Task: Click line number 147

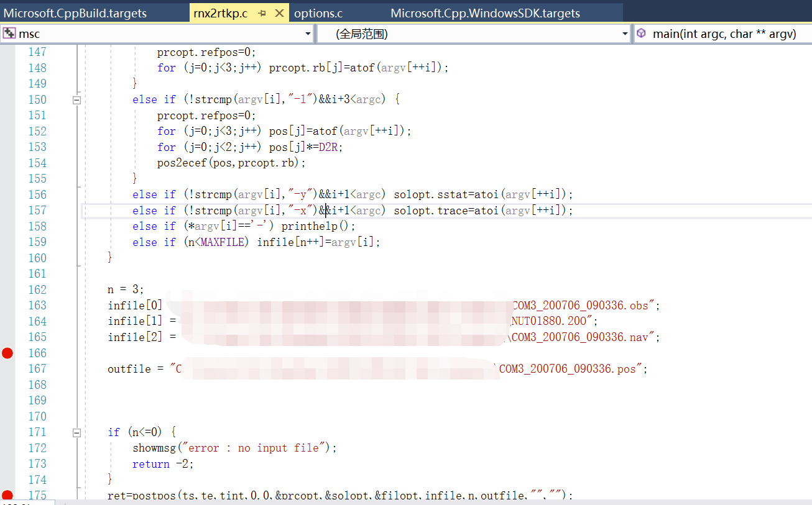Action: (37, 52)
